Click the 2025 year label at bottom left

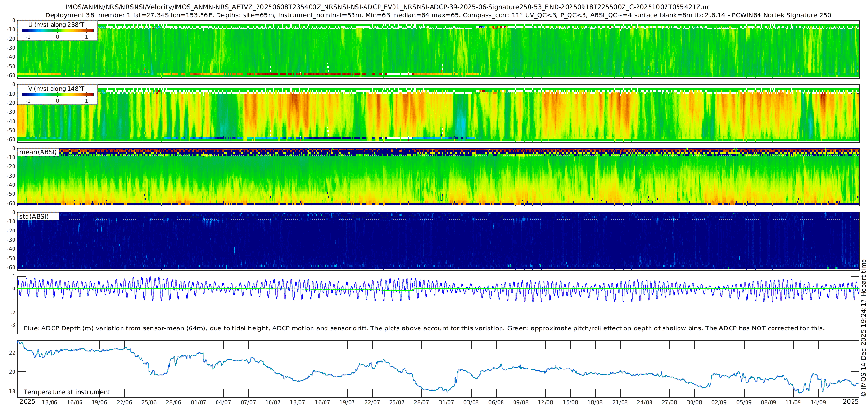(27, 402)
